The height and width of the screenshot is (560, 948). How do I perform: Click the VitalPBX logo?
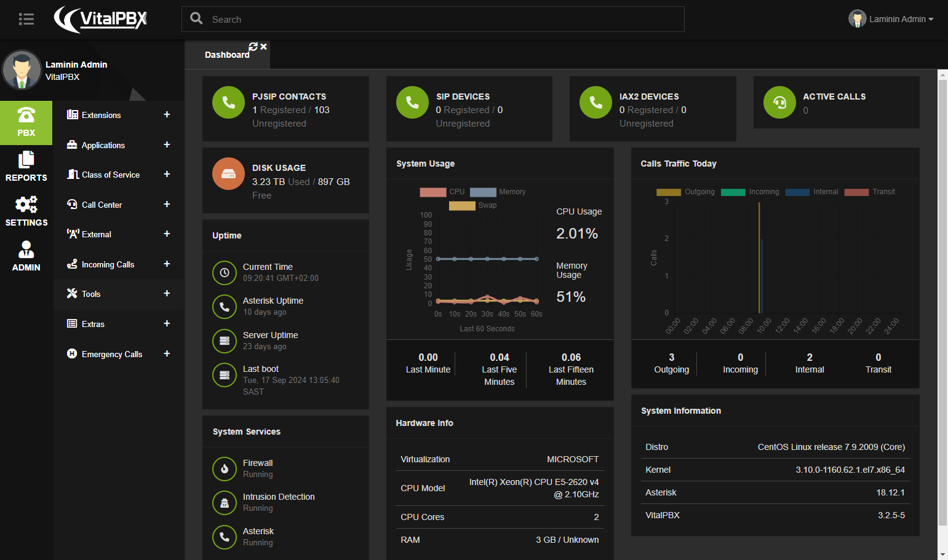click(100, 19)
